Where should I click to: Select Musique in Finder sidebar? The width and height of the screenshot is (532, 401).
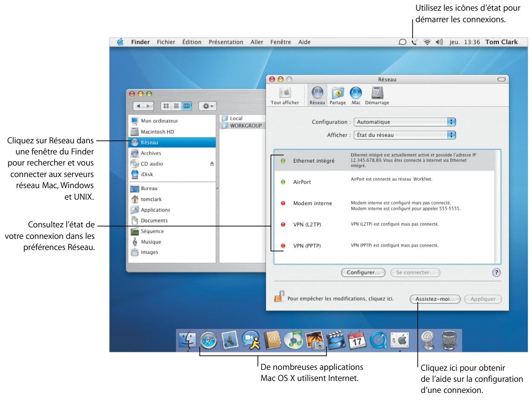tap(173, 241)
